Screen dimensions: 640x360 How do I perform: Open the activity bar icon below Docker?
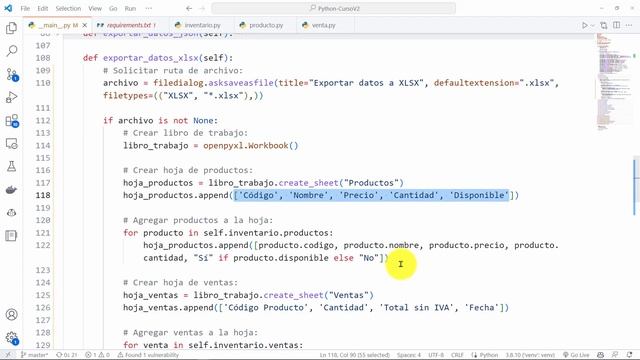11,213
